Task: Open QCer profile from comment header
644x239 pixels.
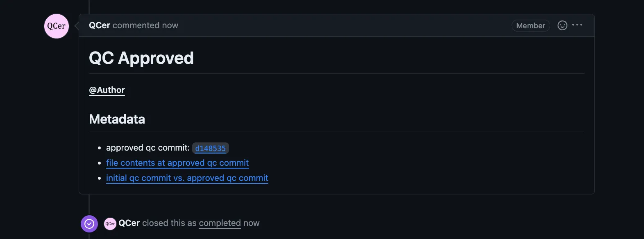Action: pos(100,25)
